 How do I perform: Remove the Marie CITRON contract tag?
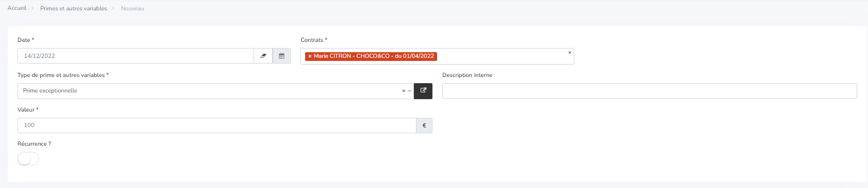coord(310,56)
